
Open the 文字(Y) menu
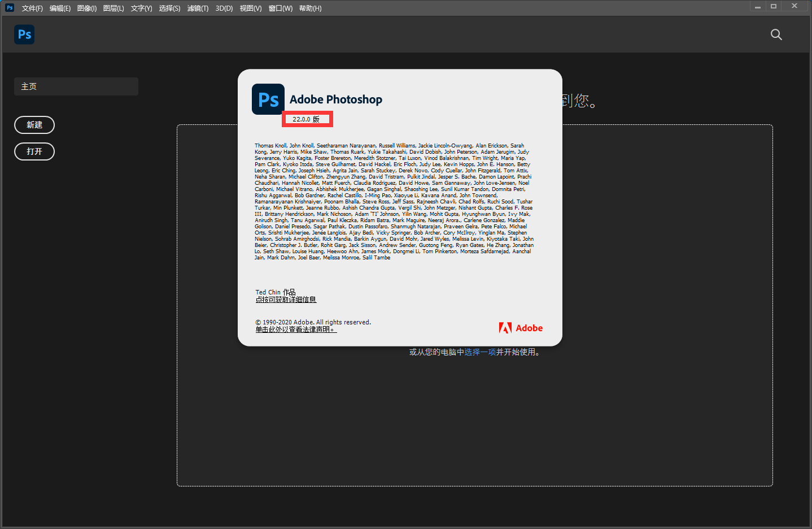pyautogui.click(x=141, y=8)
